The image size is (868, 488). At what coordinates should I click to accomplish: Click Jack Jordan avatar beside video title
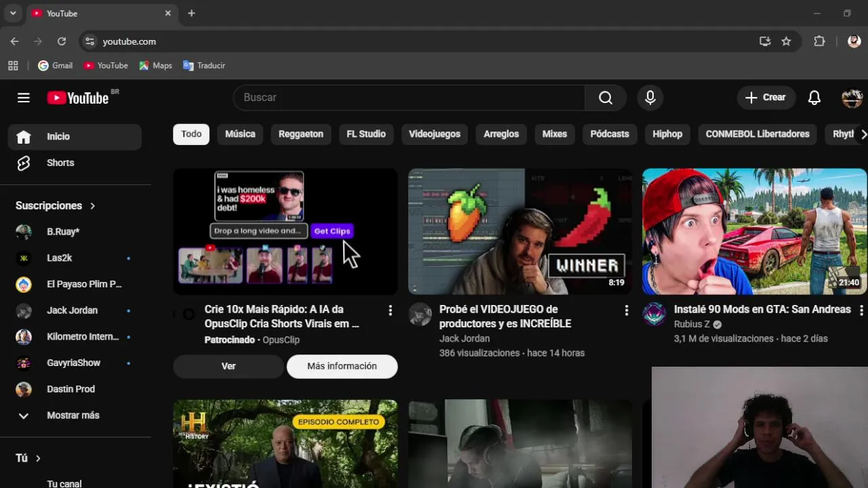(420, 314)
